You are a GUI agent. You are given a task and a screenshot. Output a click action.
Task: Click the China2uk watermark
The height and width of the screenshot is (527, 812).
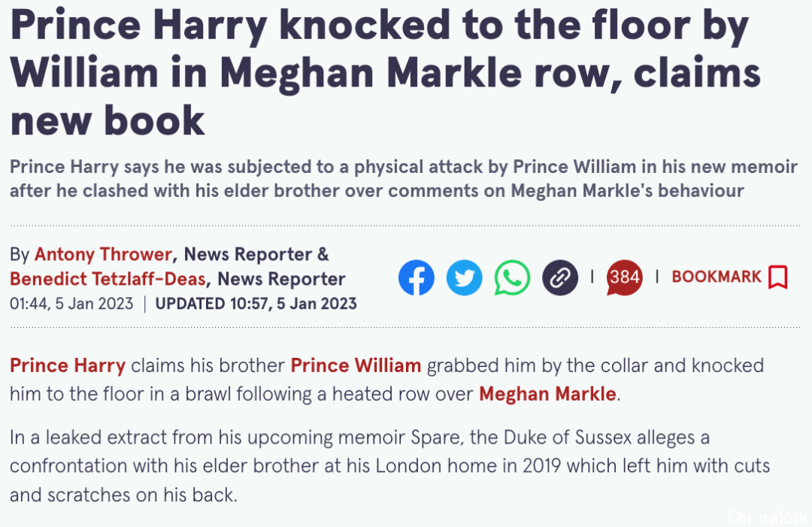[x=768, y=517]
